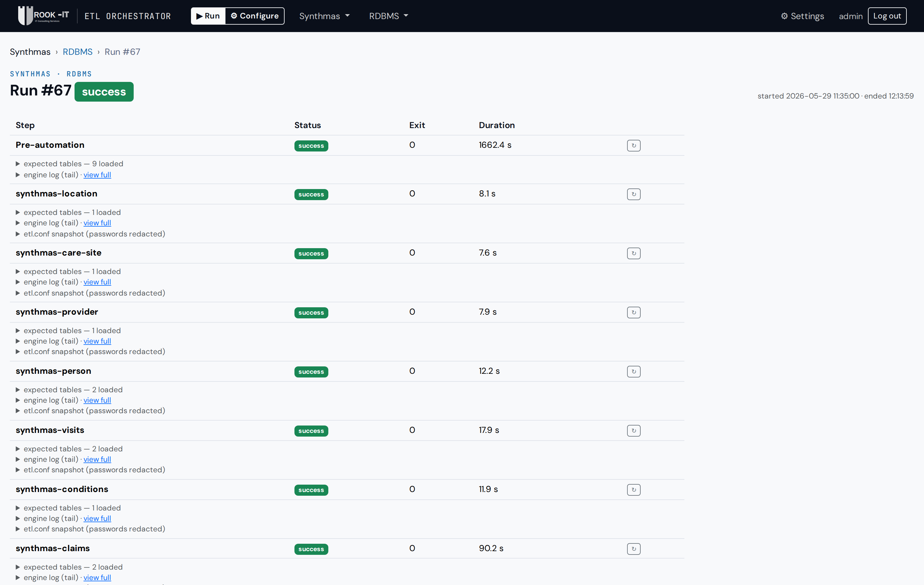Switch to Run mode
924x585 pixels.
point(208,16)
